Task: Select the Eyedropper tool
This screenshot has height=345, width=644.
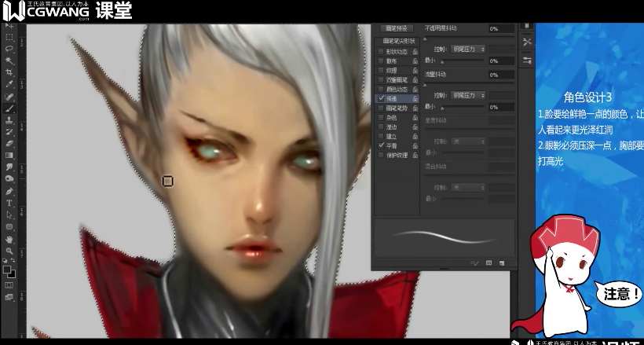Action: point(9,85)
